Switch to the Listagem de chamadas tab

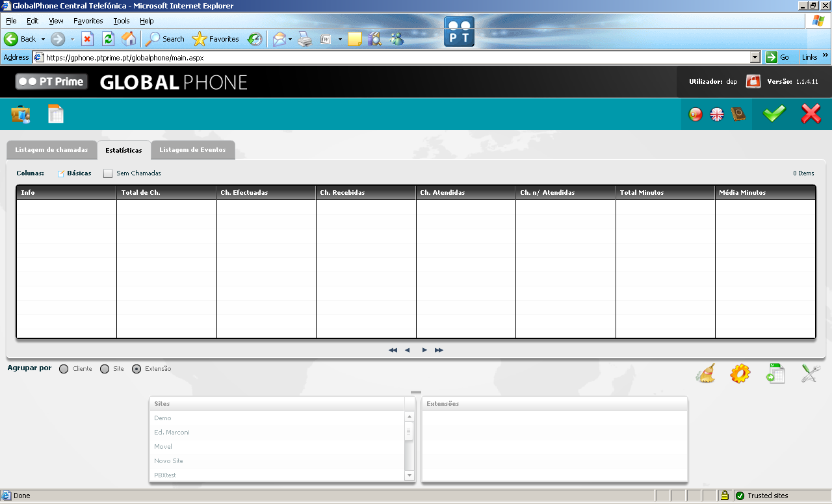tap(51, 150)
